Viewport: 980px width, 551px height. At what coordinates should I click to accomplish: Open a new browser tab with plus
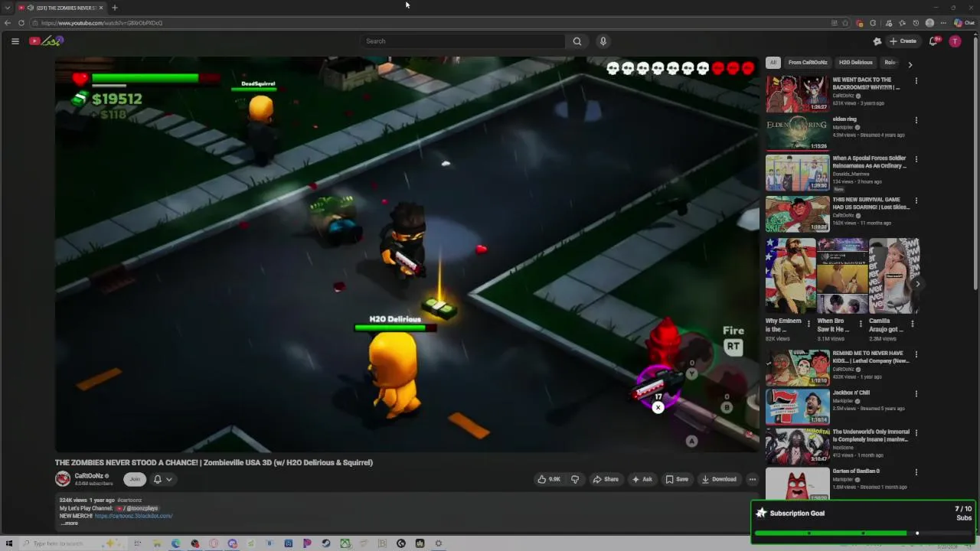pyautogui.click(x=114, y=8)
